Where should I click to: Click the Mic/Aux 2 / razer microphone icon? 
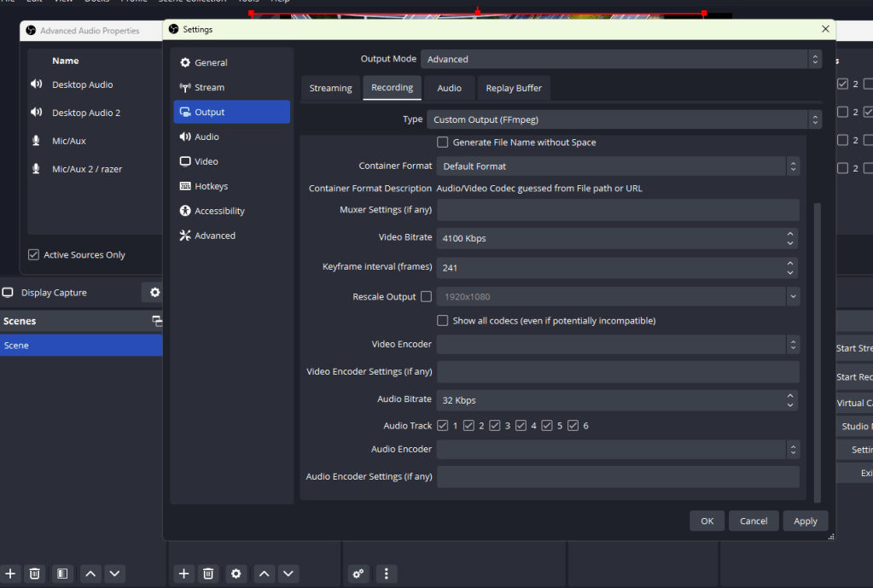click(36, 168)
